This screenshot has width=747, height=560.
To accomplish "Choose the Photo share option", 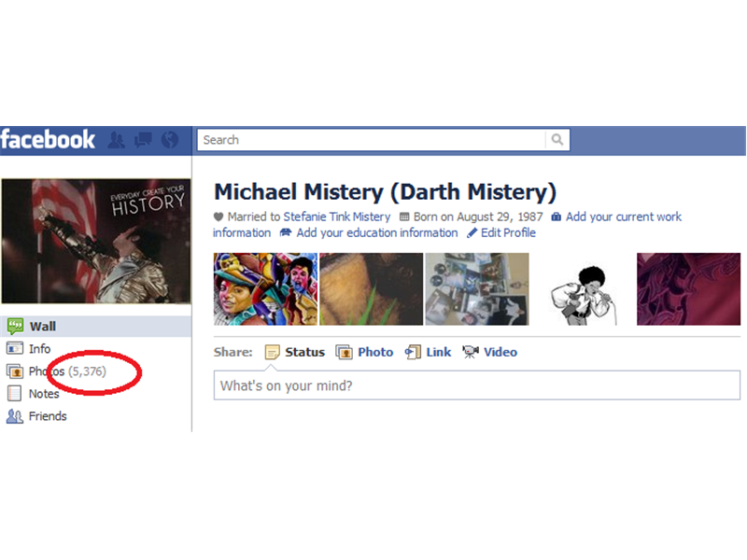I will (x=364, y=352).
